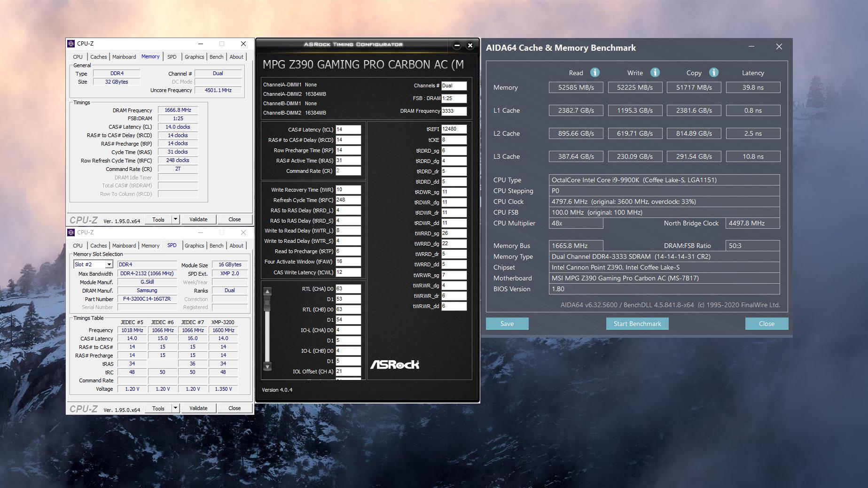Click the scroll down arrow in Timing Configurator
868x488 pixels.
[x=267, y=366]
